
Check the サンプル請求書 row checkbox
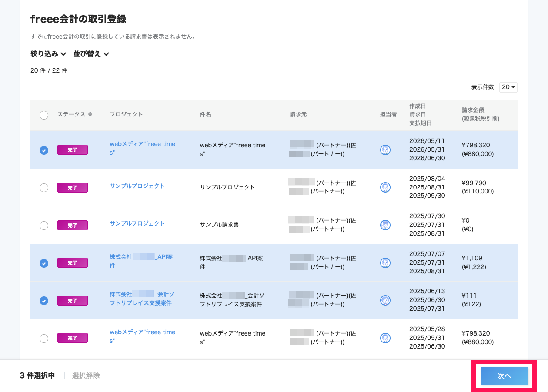click(x=44, y=225)
